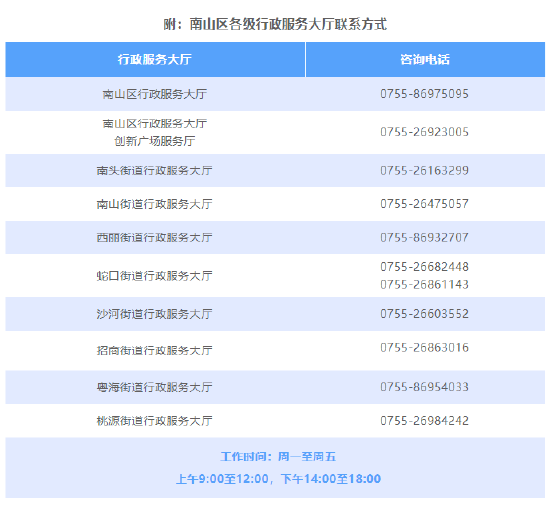This screenshot has width=550, height=506.
Task: Click 粤海街道行政服务大厅 cell
Action: 155,387
